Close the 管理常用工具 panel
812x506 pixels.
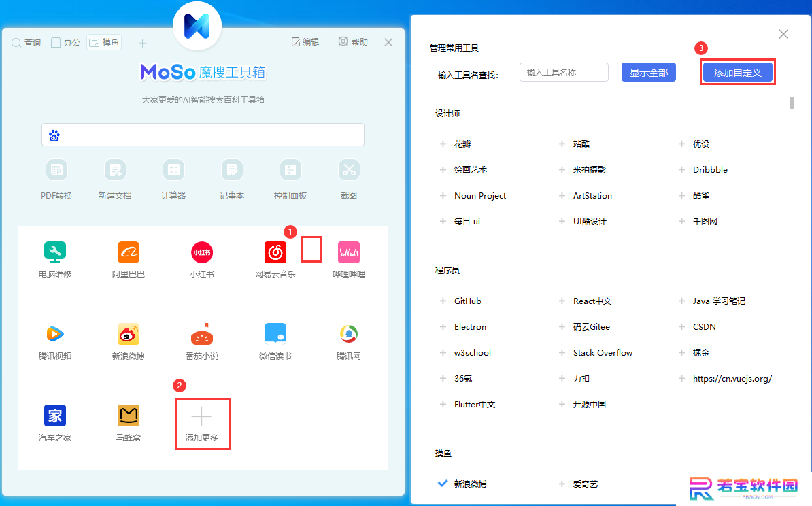click(783, 34)
